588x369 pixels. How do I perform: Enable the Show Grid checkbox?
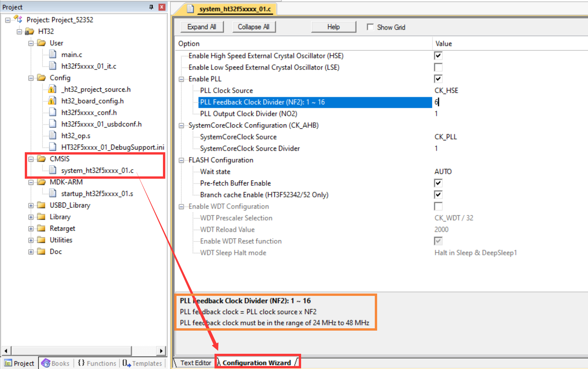(370, 27)
